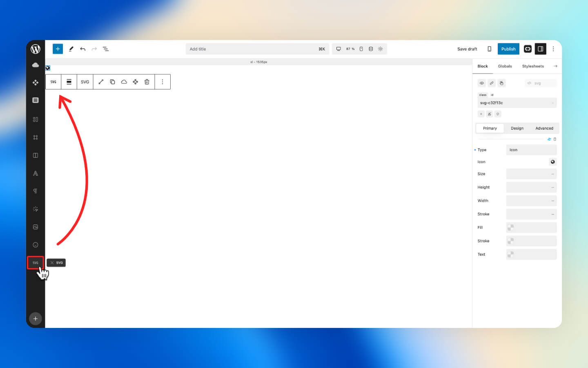
Task: Click the SVG block icon in left sidebar
Action: 36,263
